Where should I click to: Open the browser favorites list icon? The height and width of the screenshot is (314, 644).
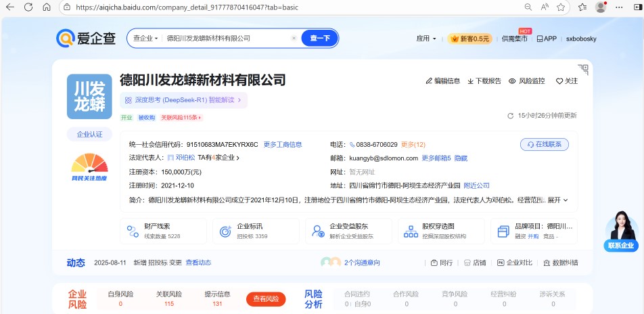[x=582, y=7]
